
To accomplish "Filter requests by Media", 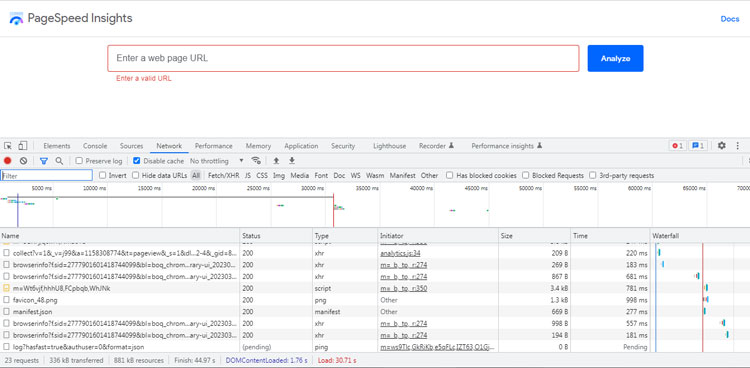I will tap(299, 176).
